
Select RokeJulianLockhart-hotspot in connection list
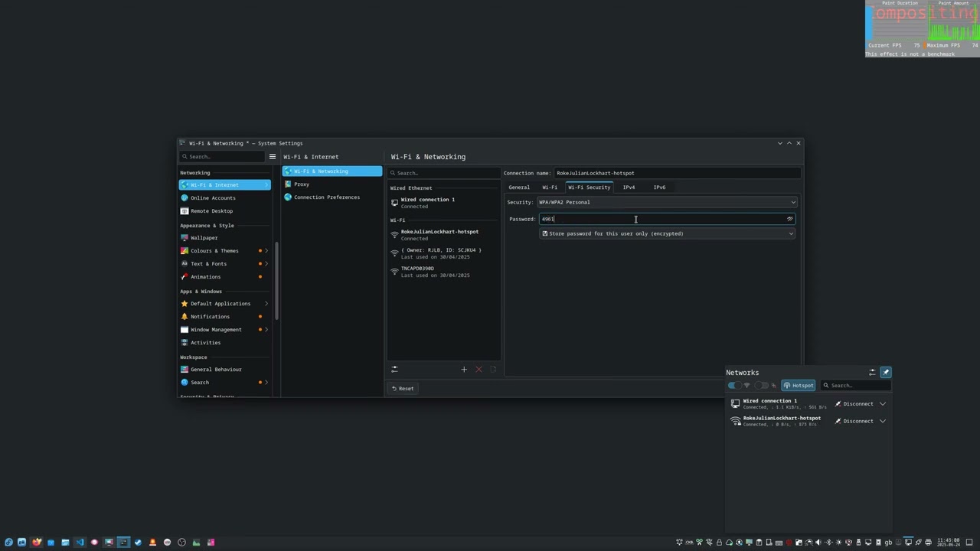[444, 235]
